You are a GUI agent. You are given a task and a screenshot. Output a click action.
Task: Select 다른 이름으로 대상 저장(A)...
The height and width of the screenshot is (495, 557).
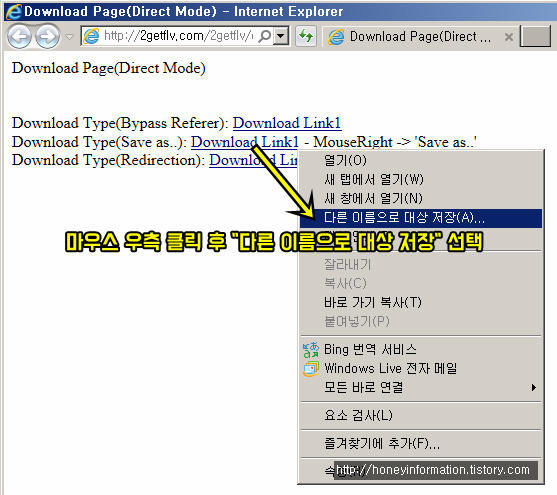pyautogui.click(x=421, y=217)
